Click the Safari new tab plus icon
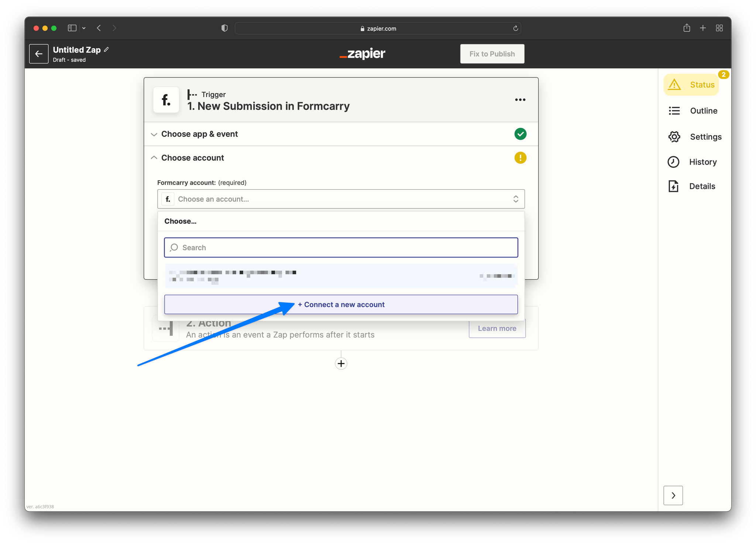Screen dimensions: 756x544 703,28
